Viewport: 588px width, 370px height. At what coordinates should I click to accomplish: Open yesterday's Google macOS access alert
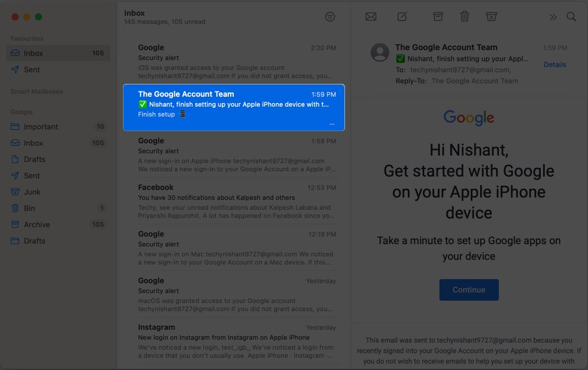click(x=234, y=295)
